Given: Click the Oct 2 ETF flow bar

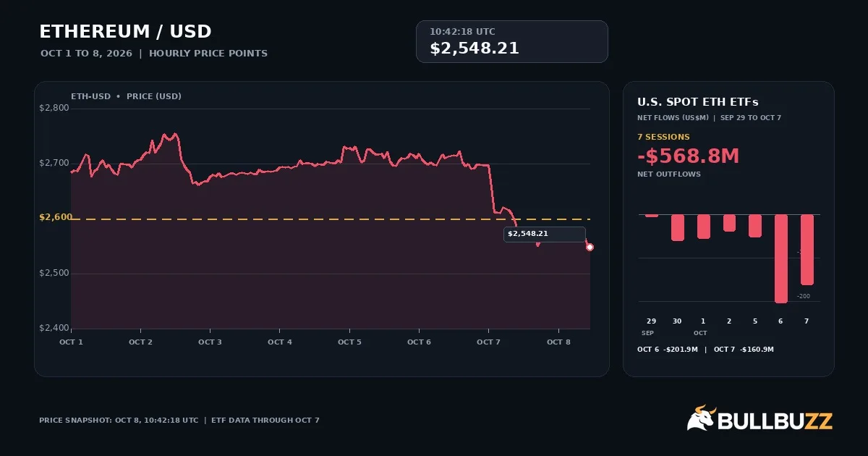Looking at the screenshot, I should click(729, 223).
